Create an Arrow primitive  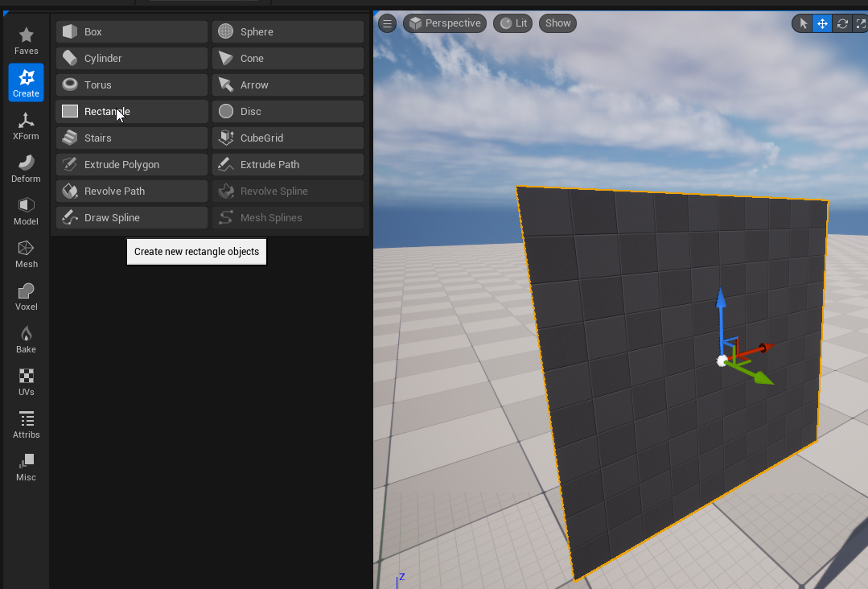pos(288,84)
